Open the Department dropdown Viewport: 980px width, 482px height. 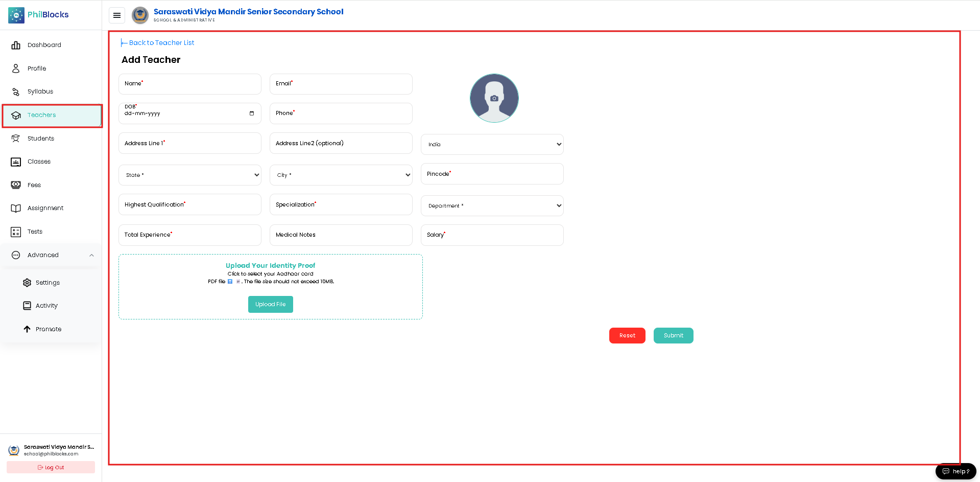[492, 205]
